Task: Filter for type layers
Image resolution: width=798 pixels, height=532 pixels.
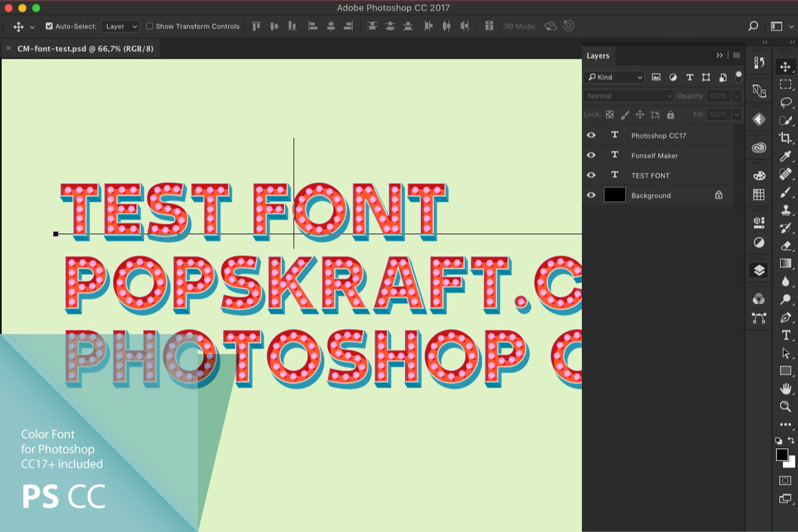Action: click(x=690, y=77)
